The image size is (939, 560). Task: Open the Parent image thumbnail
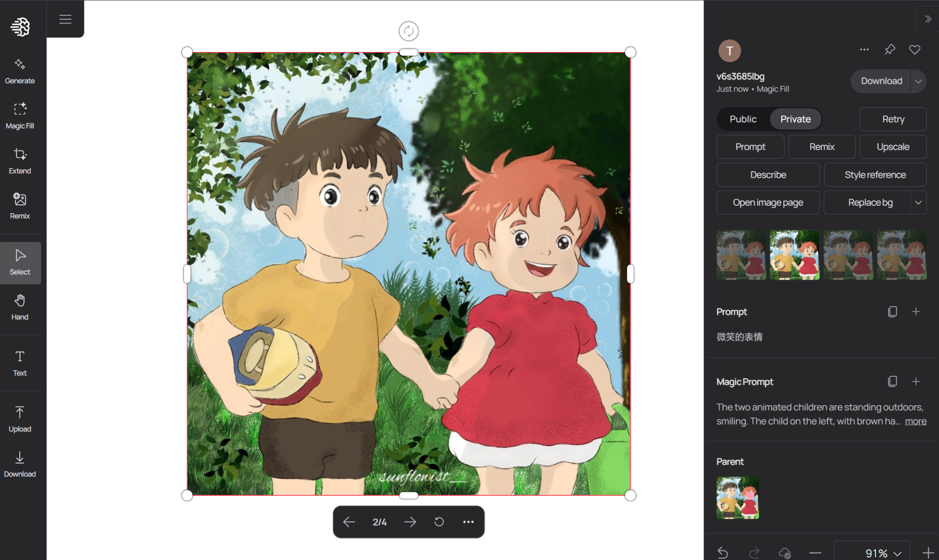pos(738,498)
